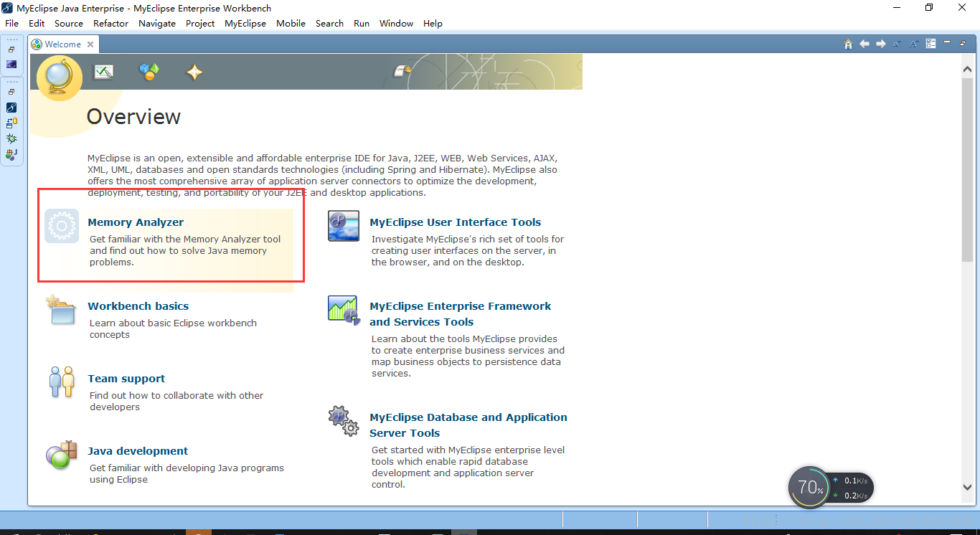This screenshot has height=535, width=980.
Task: Open the Memory Analyzer link
Action: (136, 222)
